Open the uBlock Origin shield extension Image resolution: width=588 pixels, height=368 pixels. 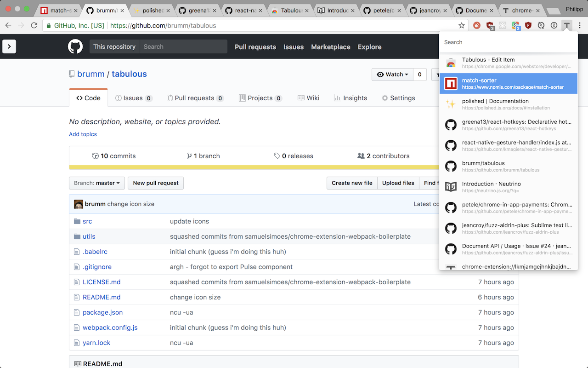[490, 26]
